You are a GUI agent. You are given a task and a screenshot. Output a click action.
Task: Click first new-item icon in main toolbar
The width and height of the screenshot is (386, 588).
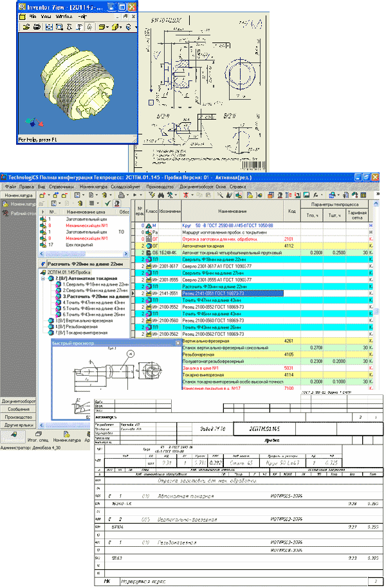pyautogui.click(x=42, y=195)
